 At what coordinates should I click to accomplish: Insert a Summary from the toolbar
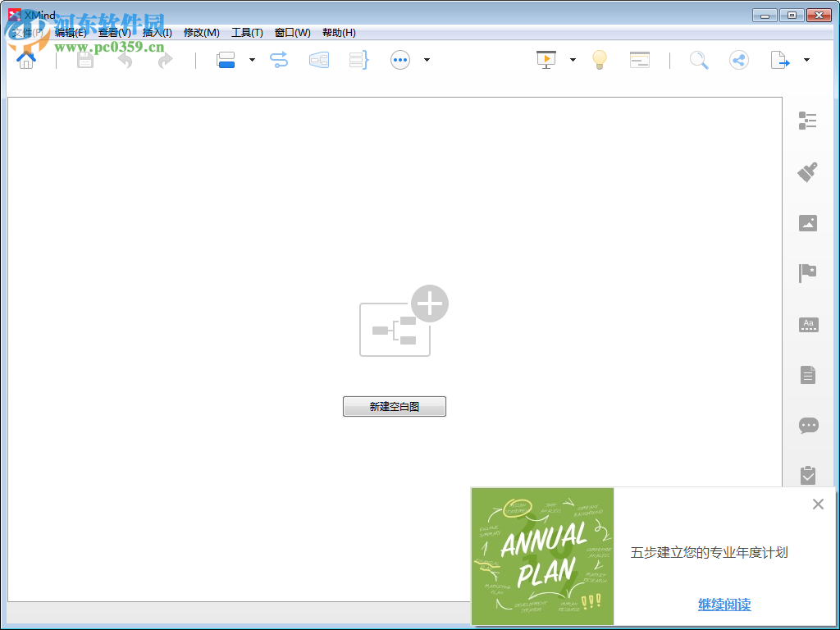[358, 60]
